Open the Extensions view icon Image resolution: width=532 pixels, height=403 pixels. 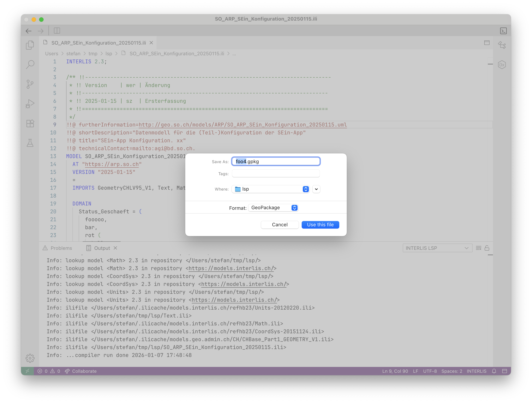(x=30, y=123)
